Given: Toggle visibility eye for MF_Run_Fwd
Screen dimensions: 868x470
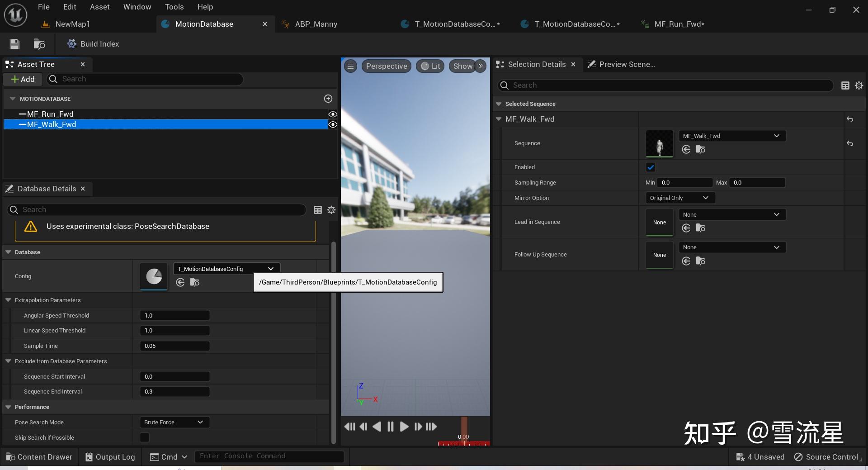Looking at the screenshot, I should 333,114.
